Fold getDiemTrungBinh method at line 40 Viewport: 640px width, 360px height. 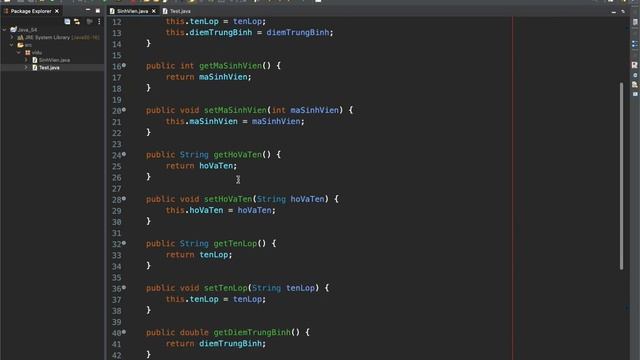[124, 332]
